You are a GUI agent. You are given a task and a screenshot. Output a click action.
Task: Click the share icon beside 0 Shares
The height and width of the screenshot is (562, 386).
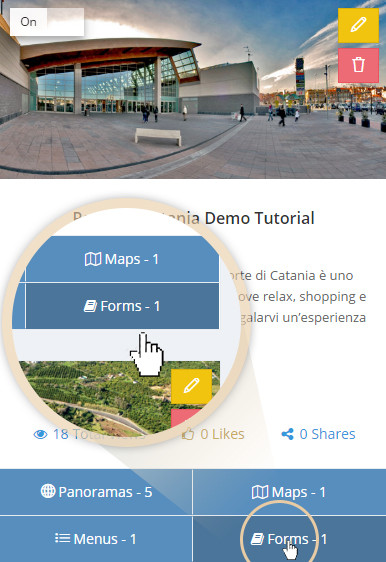[287, 434]
